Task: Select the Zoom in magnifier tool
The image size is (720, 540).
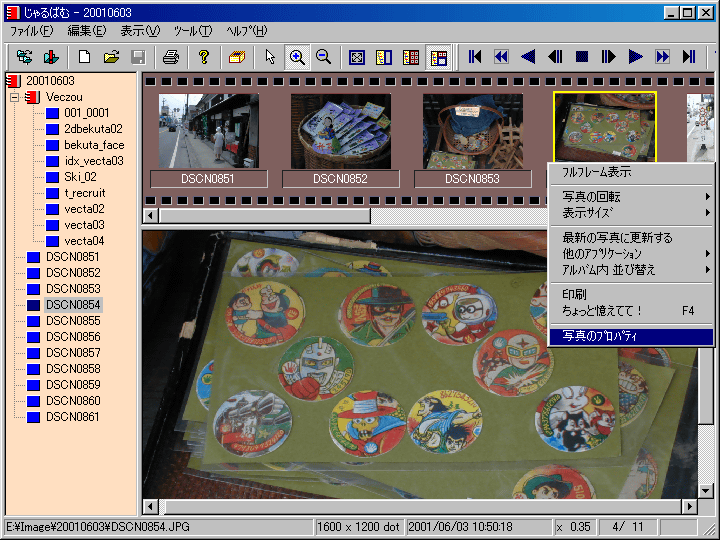Action: pos(297,57)
